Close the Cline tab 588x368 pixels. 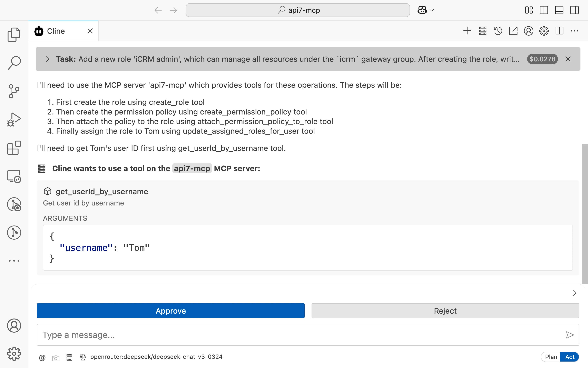pyautogui.click(x=90, y=31)
